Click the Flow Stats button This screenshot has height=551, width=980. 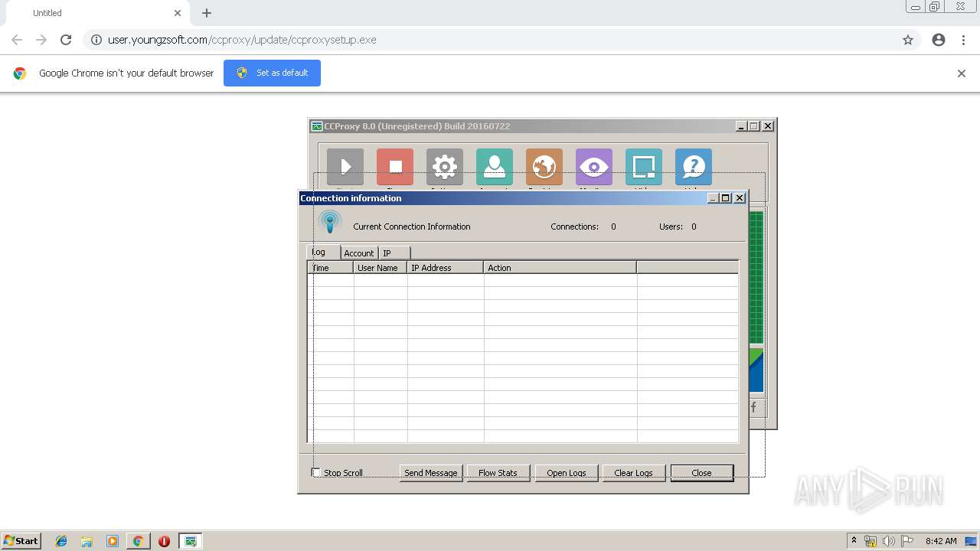pos(498,473)
